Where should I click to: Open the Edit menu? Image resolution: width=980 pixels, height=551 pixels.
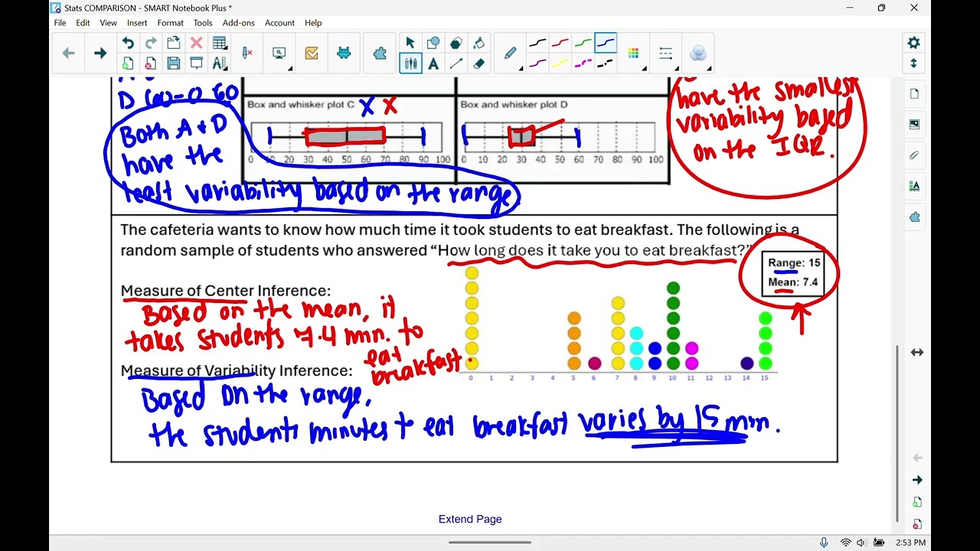(x=83, y=23)
